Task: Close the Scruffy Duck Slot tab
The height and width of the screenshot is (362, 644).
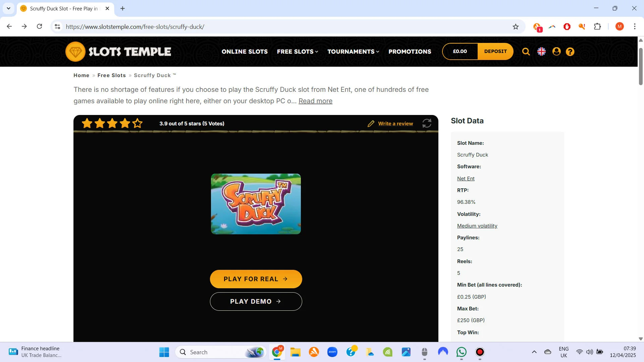Action: (x=107, y=8)
